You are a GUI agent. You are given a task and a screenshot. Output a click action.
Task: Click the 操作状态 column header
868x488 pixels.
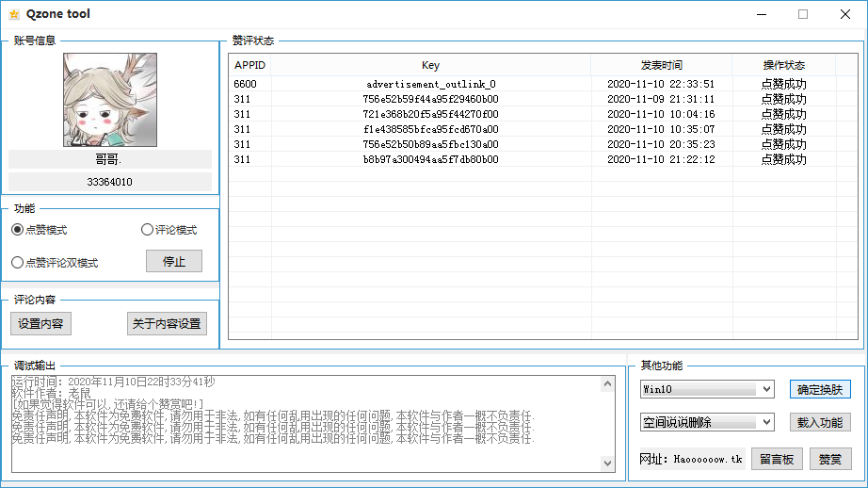(783, 65)
